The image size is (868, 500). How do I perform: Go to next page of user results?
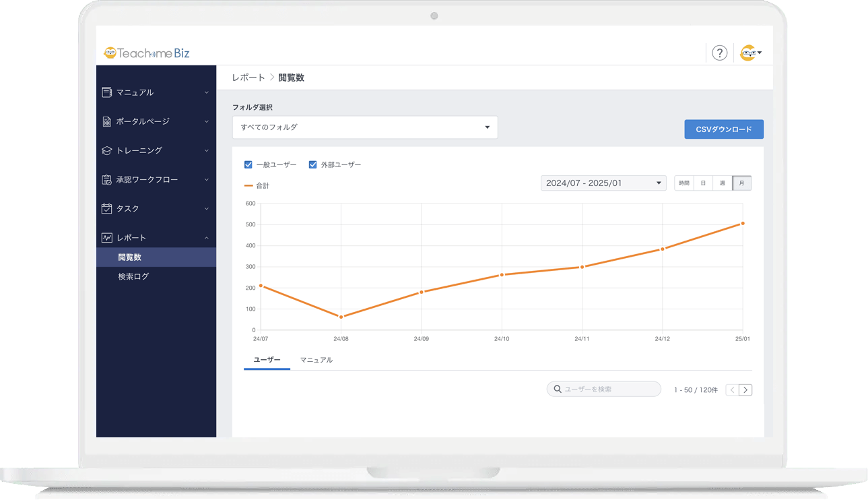745,389
